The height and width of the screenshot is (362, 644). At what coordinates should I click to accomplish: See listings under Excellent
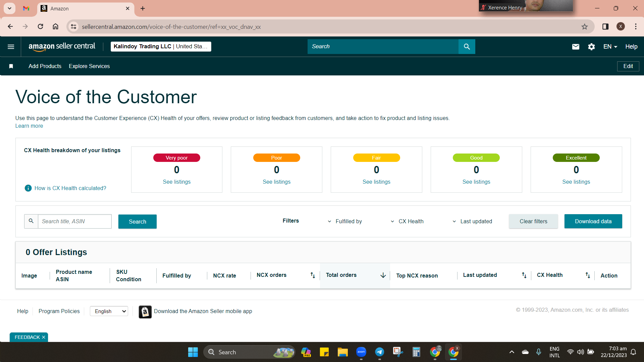point(576,182)
